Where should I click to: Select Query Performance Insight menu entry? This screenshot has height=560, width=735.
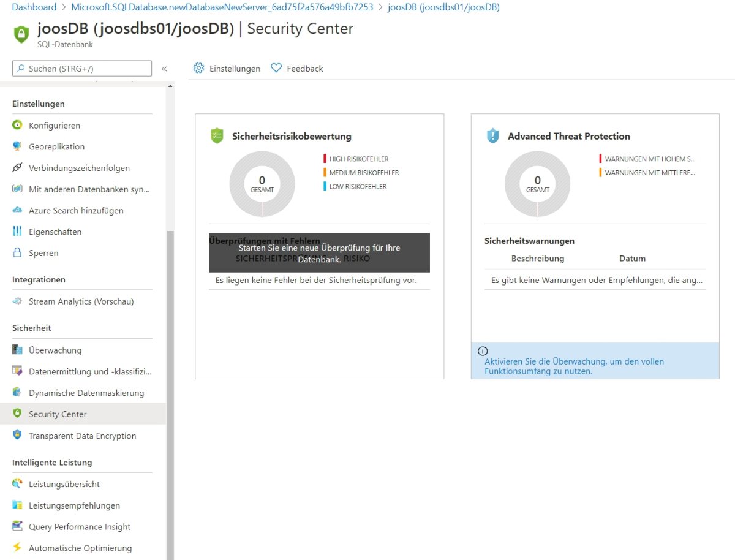tap(80, 527)
